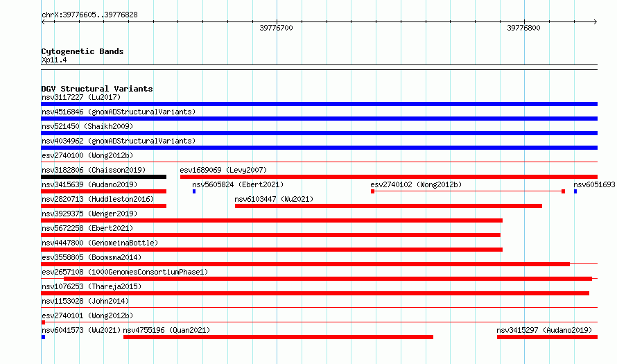This screenshot has width=617, height=364.
Task: Click the chrX:39776605..39776828 coordinate text
Action: [89, 15]
